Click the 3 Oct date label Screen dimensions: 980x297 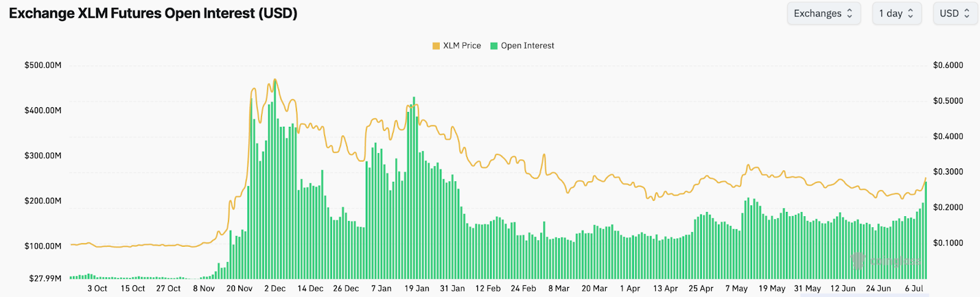97,288
